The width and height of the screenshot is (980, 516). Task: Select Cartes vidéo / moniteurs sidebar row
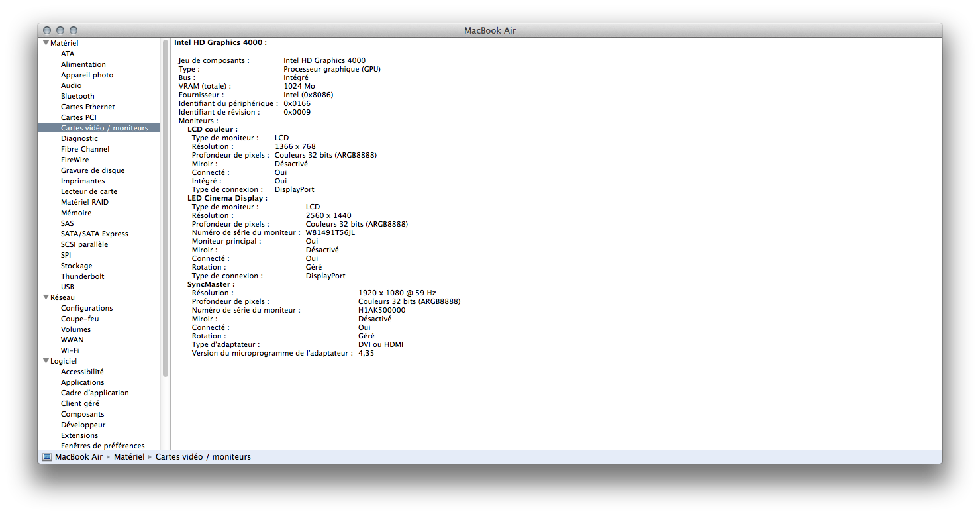point(99,128)
